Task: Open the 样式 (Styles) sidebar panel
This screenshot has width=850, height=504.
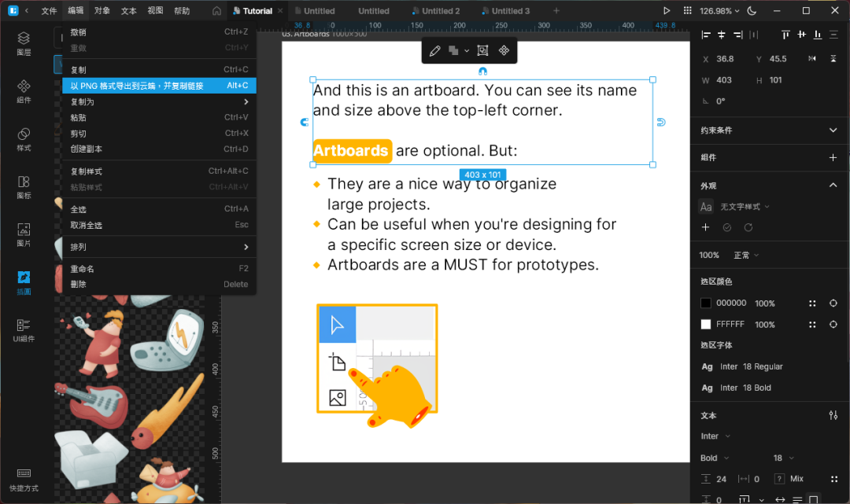Action: pos(24,139)
